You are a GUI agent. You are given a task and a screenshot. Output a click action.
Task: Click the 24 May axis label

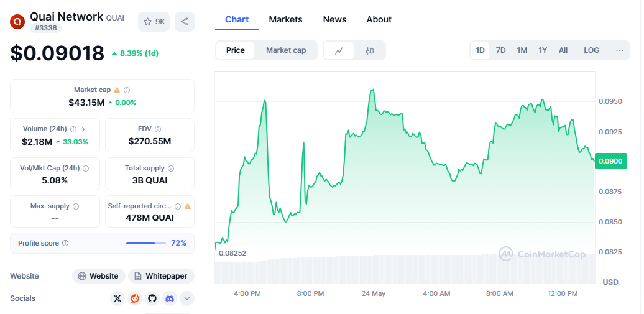(x=374, y=293)
